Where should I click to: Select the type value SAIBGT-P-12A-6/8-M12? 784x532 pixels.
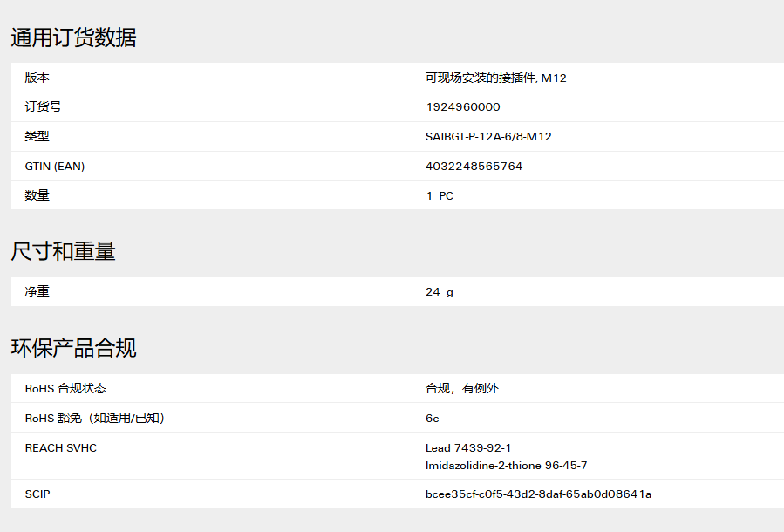tap(488, 137)
